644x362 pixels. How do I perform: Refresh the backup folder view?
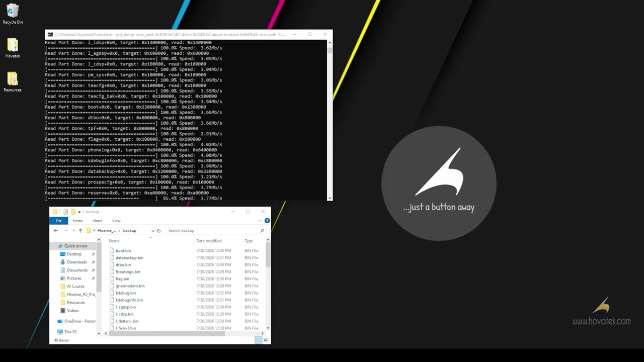[159, 231]
